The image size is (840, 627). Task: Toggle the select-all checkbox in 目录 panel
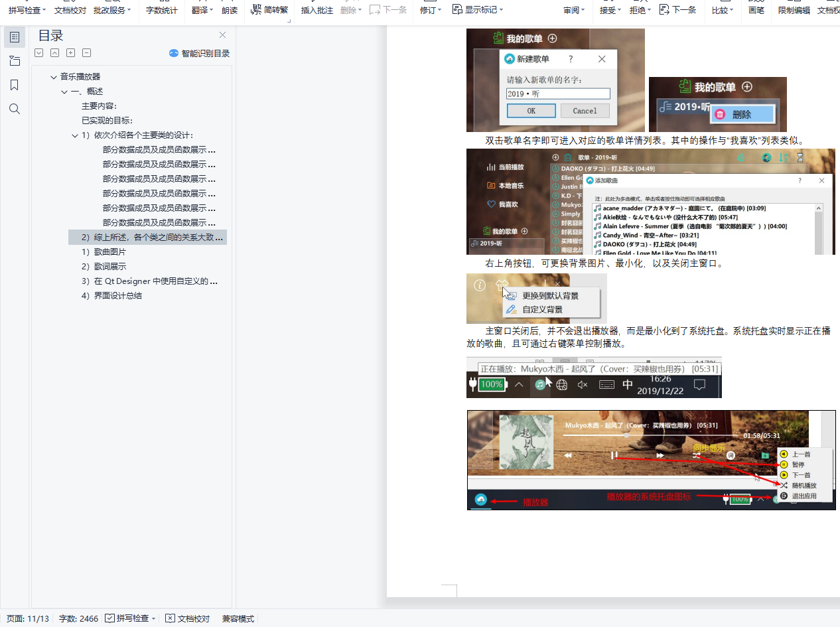pos(38,52)
